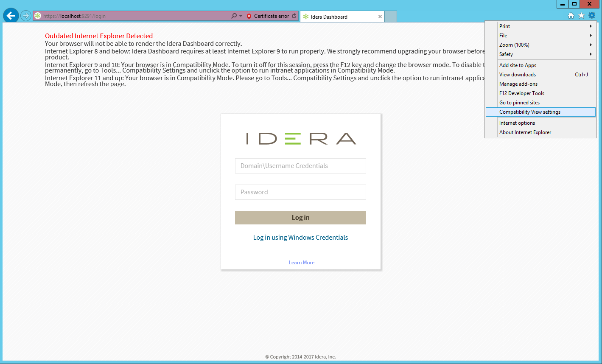Maximize the Internet Explorer window
Viewport: 602px width, 364px height.
tap(574, 4)
